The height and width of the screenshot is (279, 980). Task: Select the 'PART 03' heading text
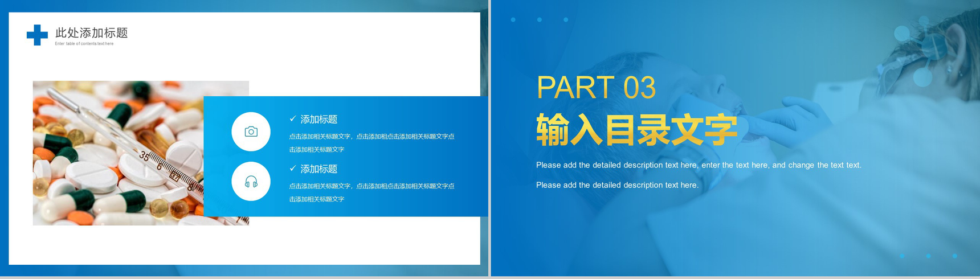tap(596, 88)
